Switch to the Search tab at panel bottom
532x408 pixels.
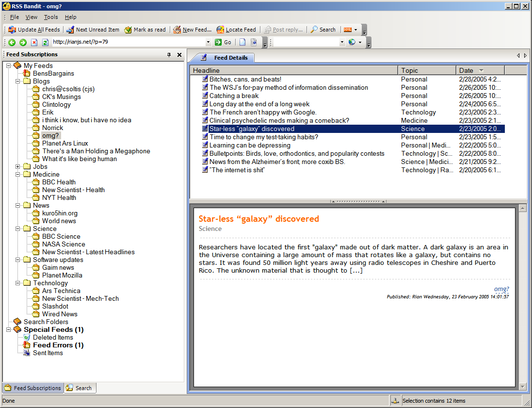(x=80, y=388)
